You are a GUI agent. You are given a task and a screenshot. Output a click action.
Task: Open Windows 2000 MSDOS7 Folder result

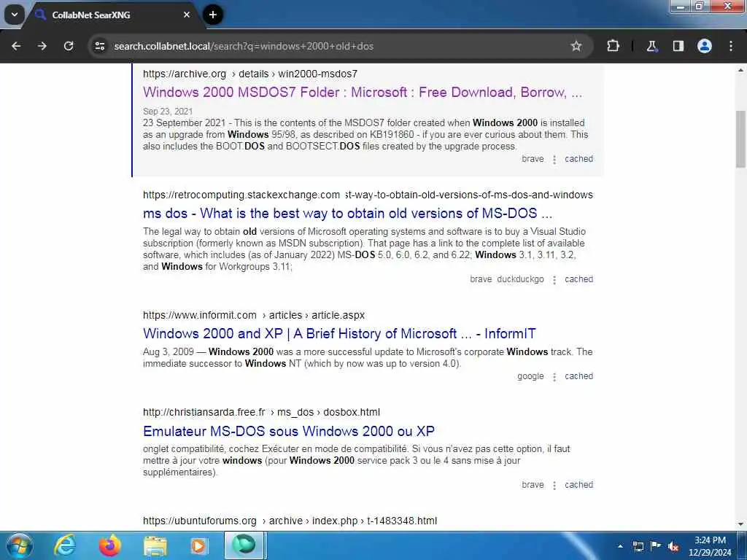pos(363,93)
